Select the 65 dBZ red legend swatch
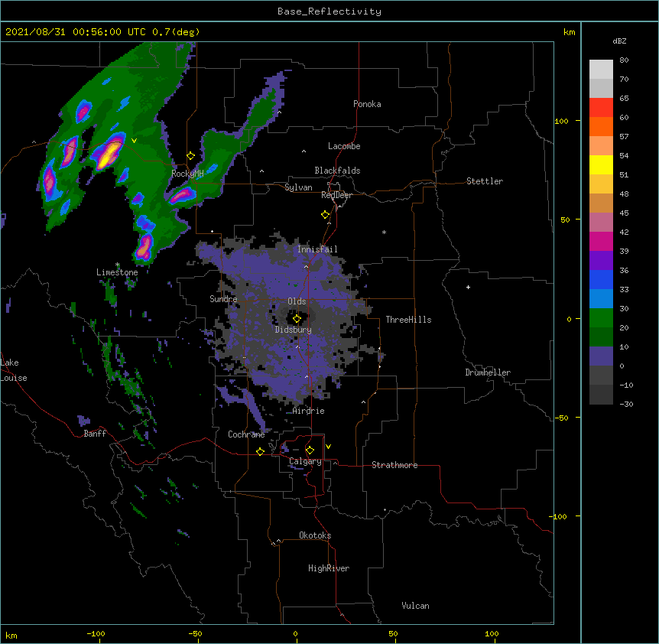This screenshot has width=659, height=644. click(601, 108)
